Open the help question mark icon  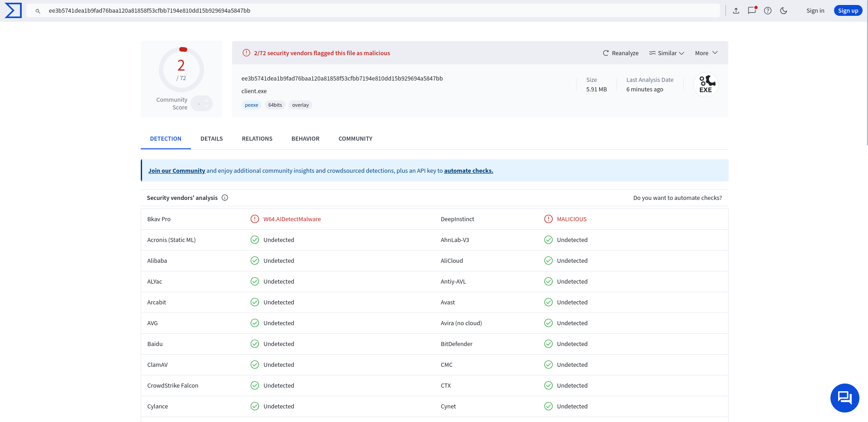point(768,10)
